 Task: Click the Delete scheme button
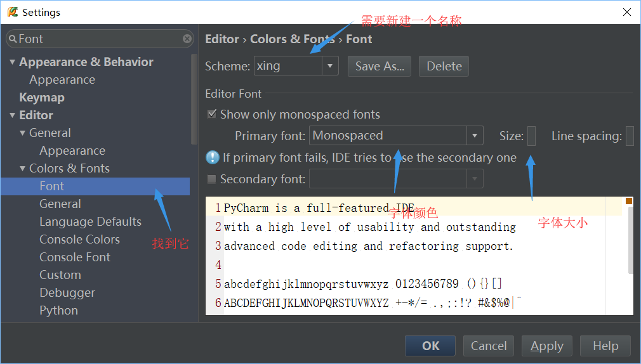(x=444, y=66)
